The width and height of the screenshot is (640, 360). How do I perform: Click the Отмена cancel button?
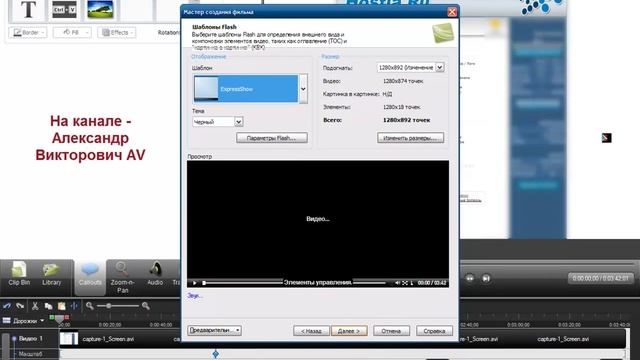[x=391, y=331]
